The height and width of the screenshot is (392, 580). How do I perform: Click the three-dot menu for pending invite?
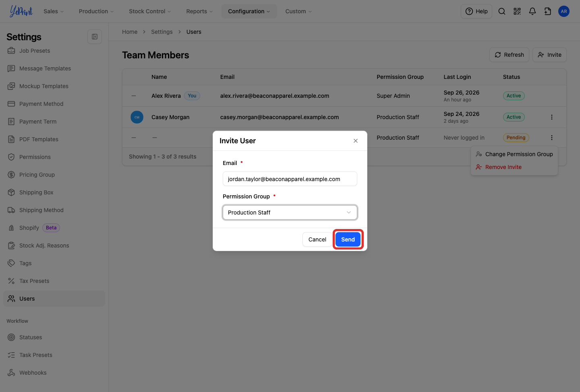click(552, 138)
